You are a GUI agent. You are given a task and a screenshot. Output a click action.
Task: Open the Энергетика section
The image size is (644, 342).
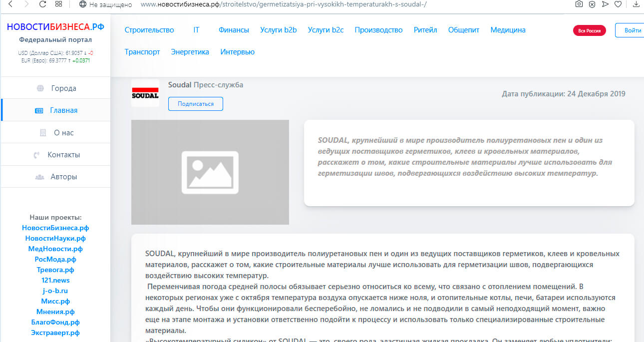point(190,52)
